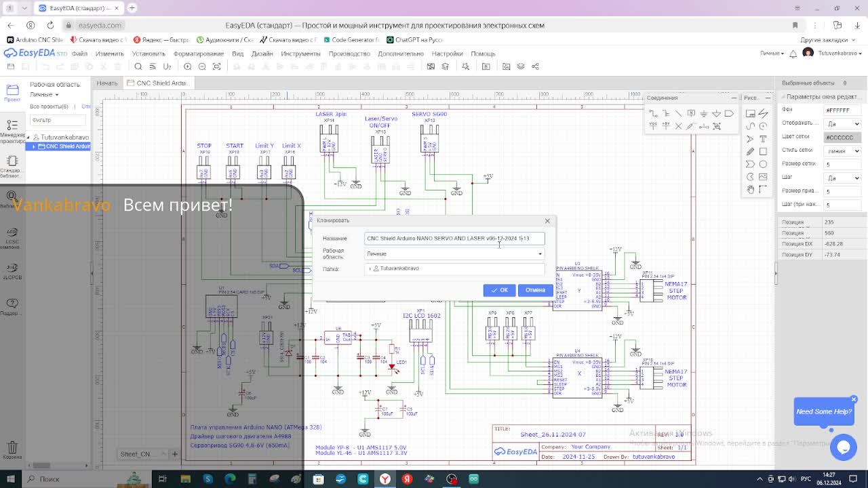
Task: Click the Название input field in dialog
Action: coord(454,238)
